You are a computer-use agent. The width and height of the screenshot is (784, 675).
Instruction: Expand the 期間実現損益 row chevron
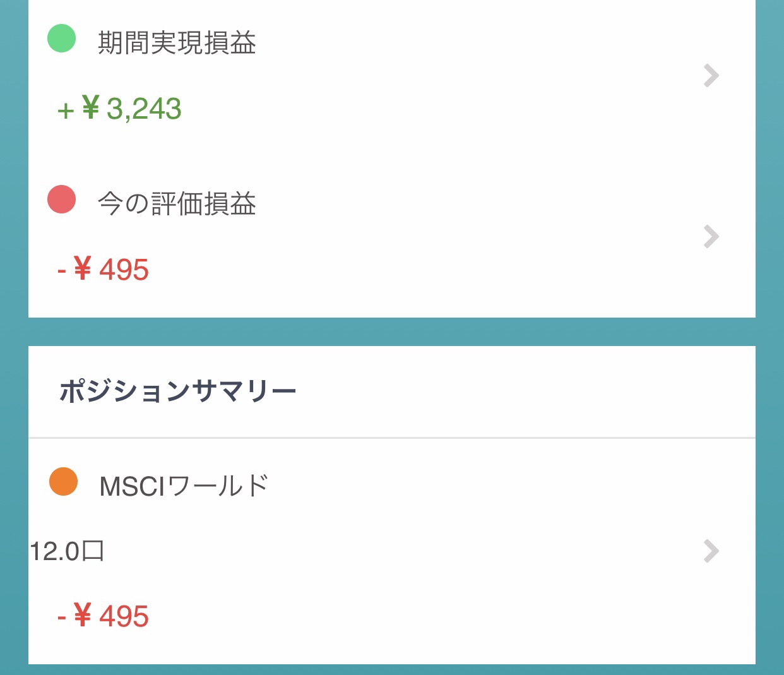coord(711,76)
